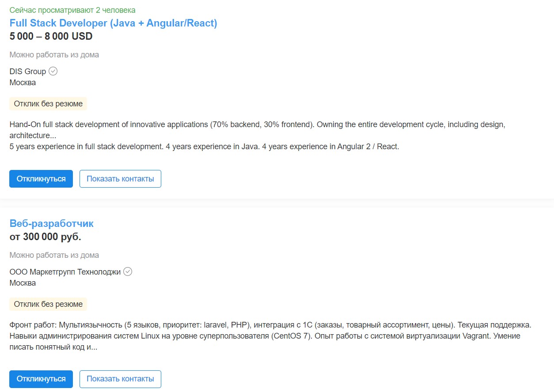
Task: Click Москва under the DIS Group company name
Action: (23, 83)
